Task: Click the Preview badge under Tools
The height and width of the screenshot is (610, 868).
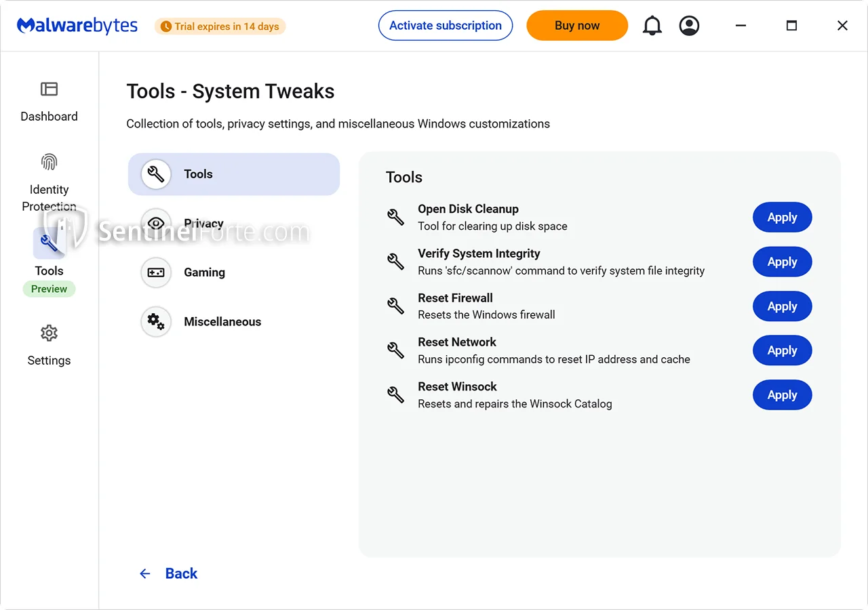Action: [x=49, y=289]
